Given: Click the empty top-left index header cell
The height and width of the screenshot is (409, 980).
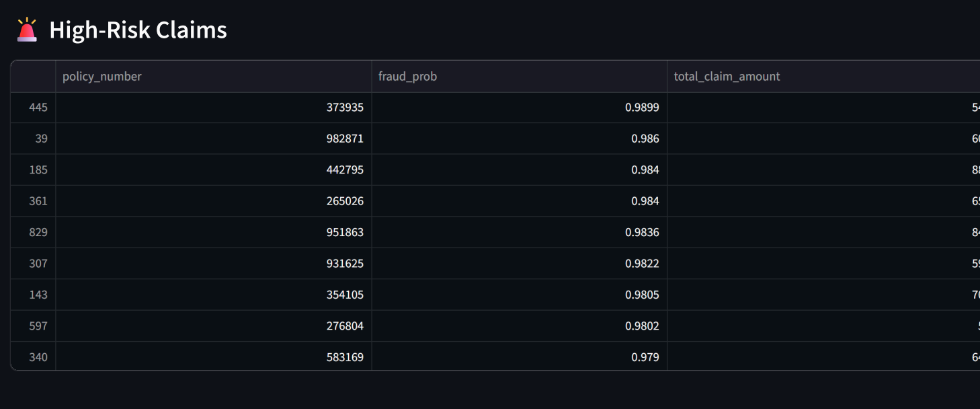Looking at the screenshot, I should coord(33,77).
